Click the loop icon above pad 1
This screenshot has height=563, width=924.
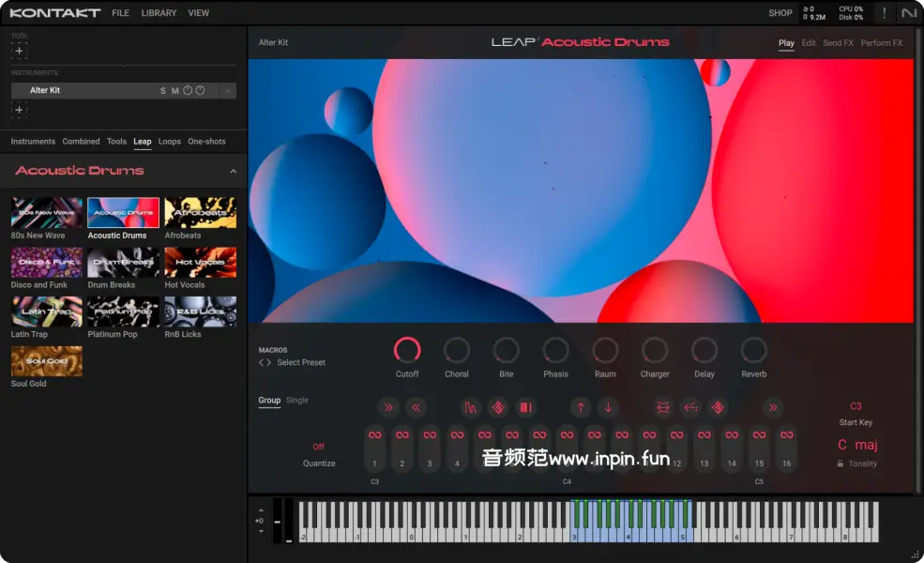point(374,435)
